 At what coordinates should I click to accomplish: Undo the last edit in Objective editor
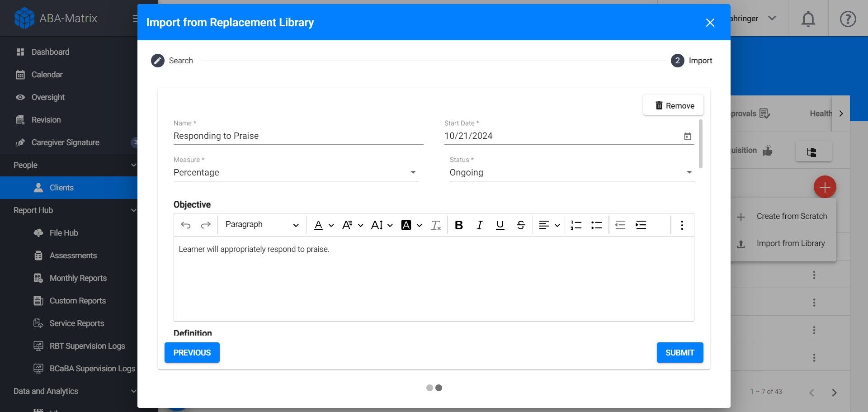pos(185,225)
